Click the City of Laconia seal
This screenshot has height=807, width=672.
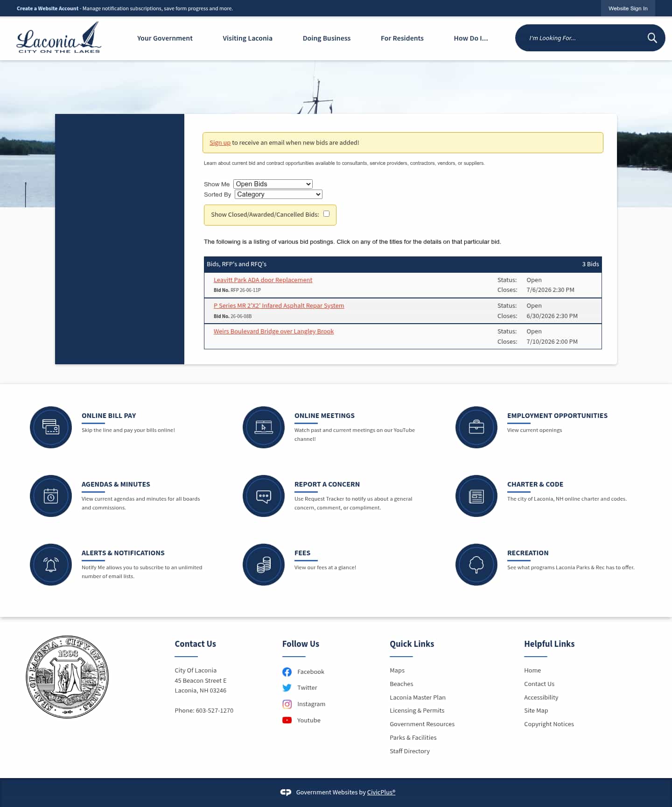click(x=67, y=677)
